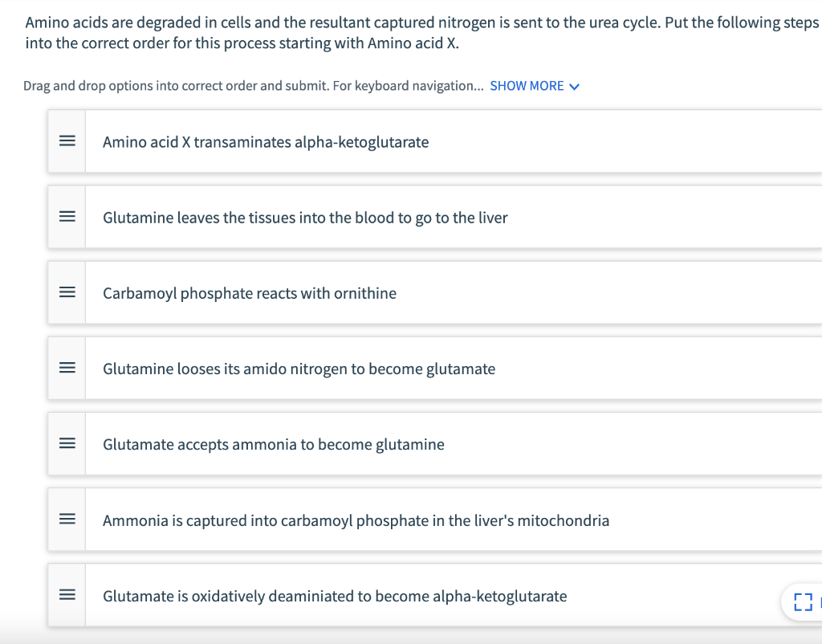Grab the drag handle beside the Glutamine leaves tissues step

(x=67, y=217)
